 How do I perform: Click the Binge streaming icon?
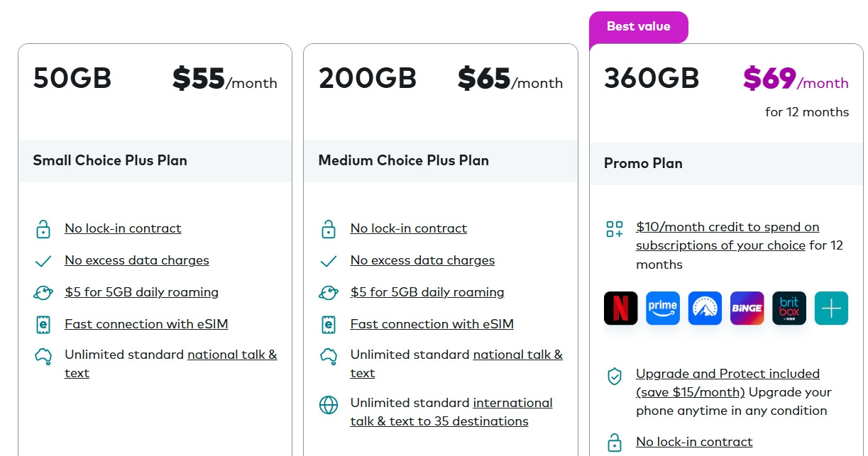[747, 308]
